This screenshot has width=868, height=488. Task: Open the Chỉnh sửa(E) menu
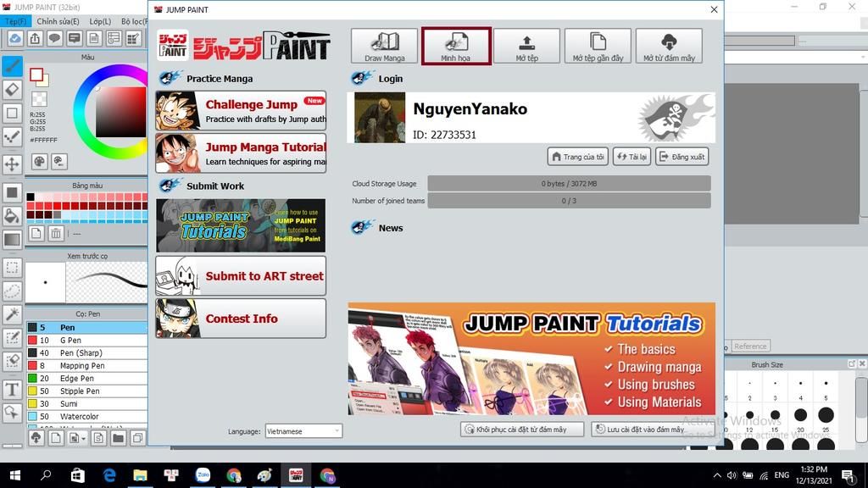point(58,21)
